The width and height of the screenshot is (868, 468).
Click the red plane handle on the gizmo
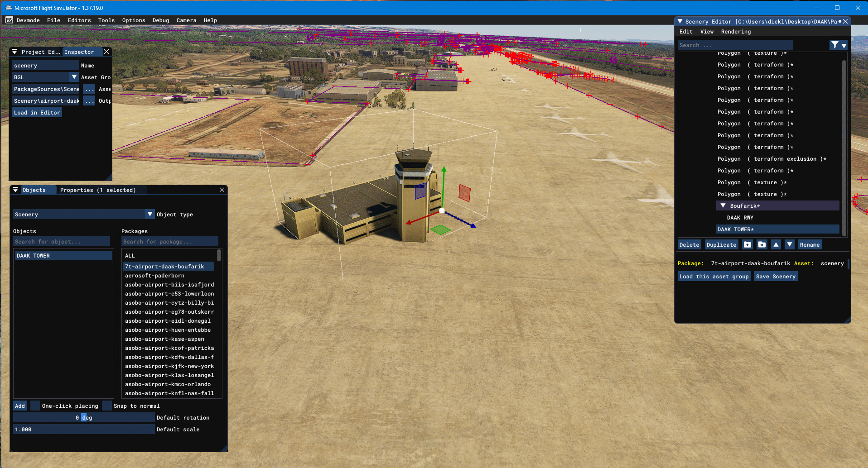(x=464, y=193)
